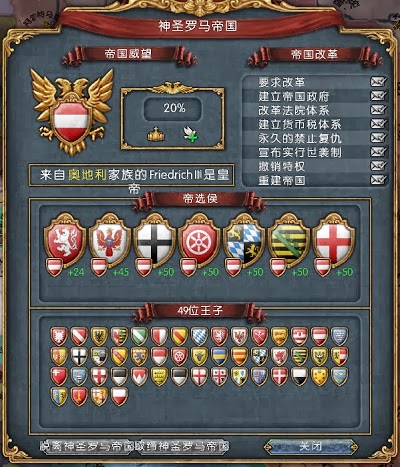
Task: Select the Brandenburg red eagle elector shield
Action: 110,239
